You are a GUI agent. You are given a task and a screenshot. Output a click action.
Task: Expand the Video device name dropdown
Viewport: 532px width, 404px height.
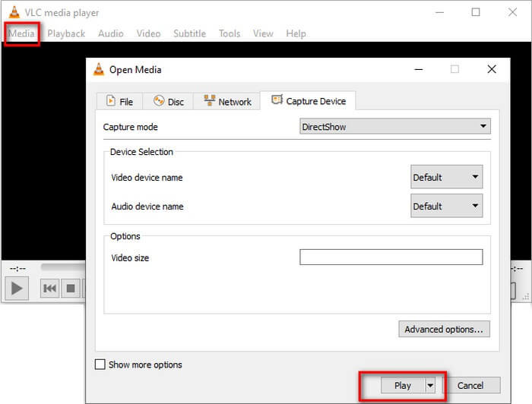447,177
